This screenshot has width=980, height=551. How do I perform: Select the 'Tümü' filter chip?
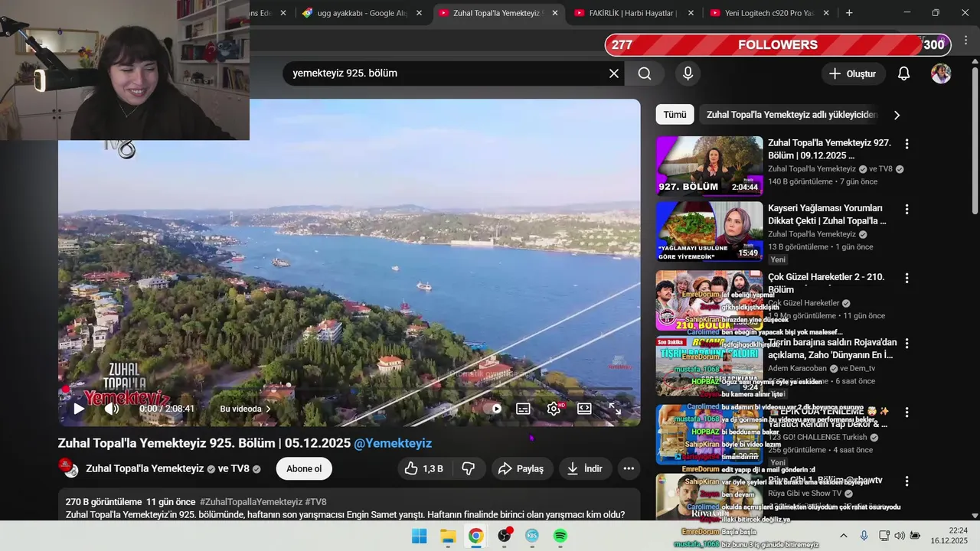pos(675,115)
